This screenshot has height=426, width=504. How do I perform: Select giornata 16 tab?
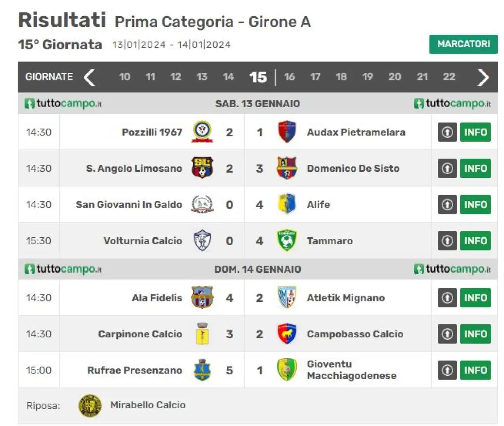289,77
